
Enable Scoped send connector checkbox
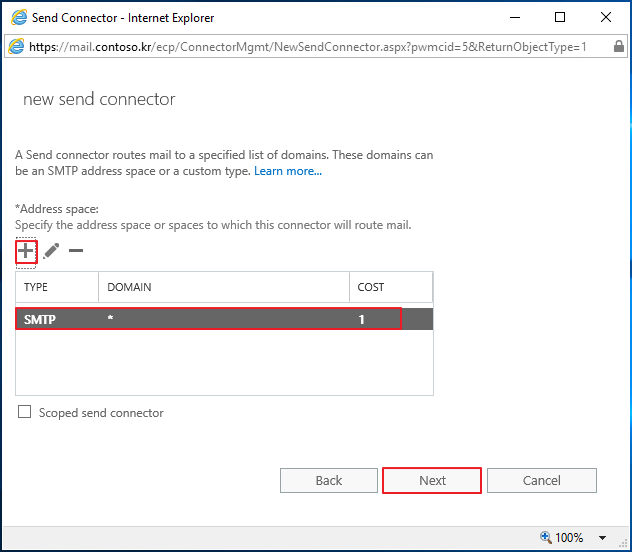click(x=25, y=412)
